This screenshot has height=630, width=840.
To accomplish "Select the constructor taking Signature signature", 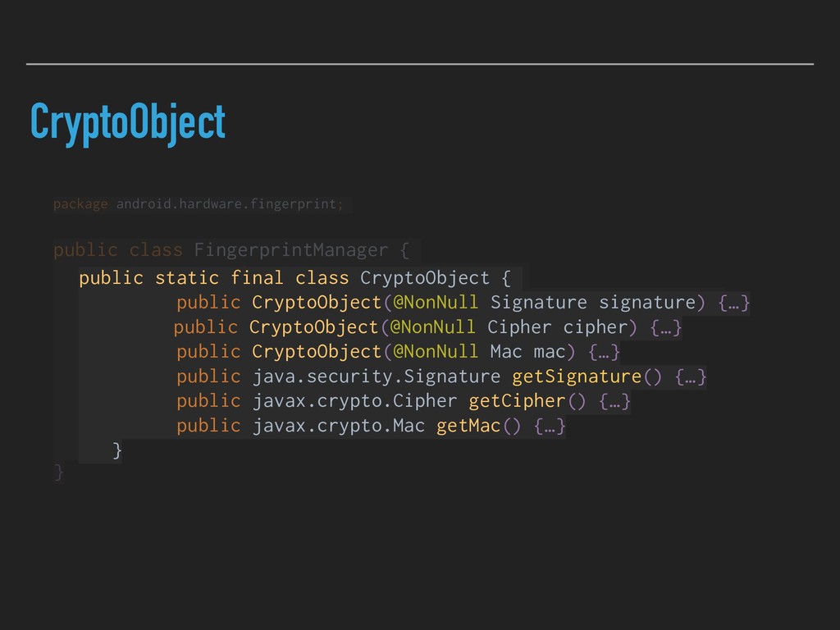I will 463,303.
